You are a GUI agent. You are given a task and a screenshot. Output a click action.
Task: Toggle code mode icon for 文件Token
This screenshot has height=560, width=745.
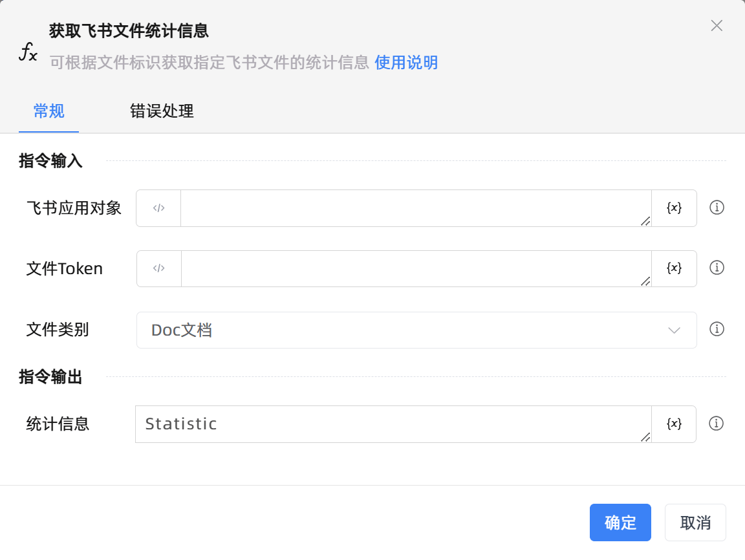(x=158, y=268)
